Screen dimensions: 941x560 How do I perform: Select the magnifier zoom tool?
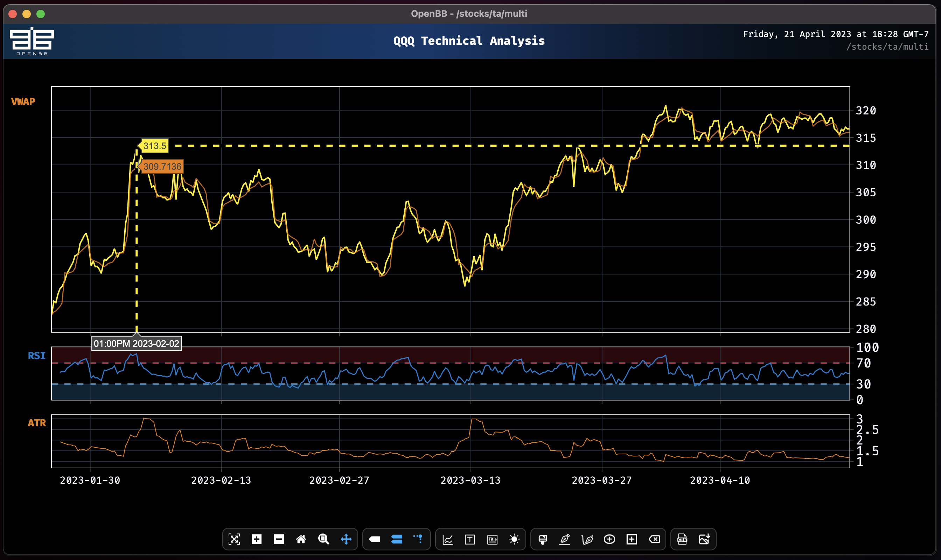click(323, 539)
